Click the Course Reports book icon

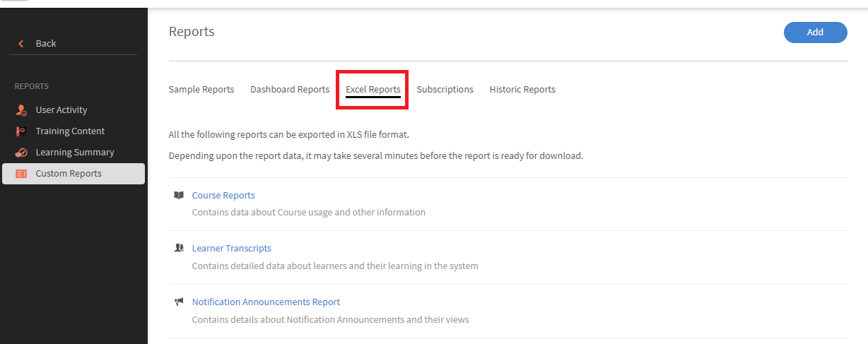179,195
